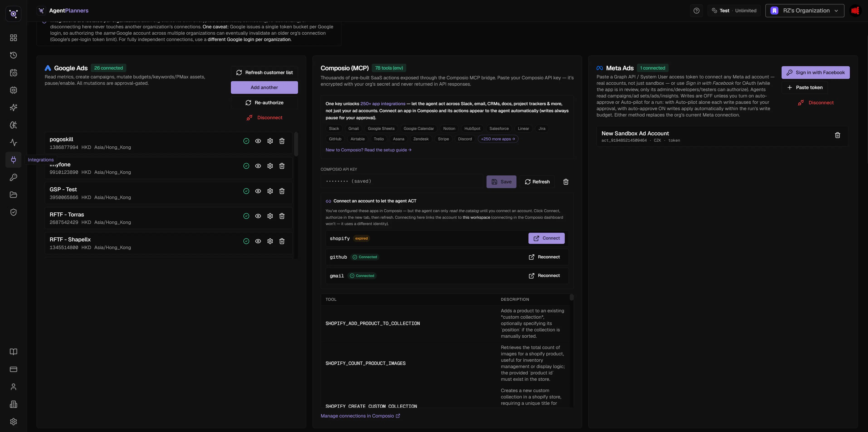Screen dimensions: 868x432
Task: Toggle visibility eye for RFTF - Torras account
Action: point(258,216)
